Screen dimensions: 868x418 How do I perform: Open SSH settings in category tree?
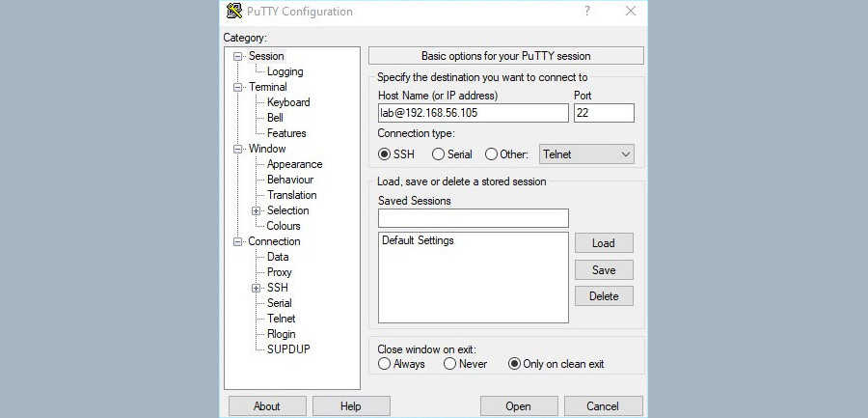[278, 288]
